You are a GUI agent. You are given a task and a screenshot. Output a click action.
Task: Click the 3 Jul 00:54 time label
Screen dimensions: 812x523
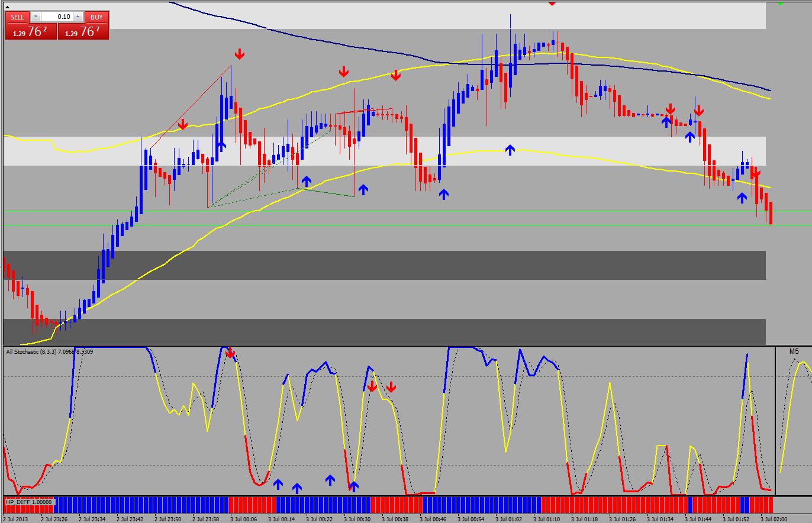point(471,519)
